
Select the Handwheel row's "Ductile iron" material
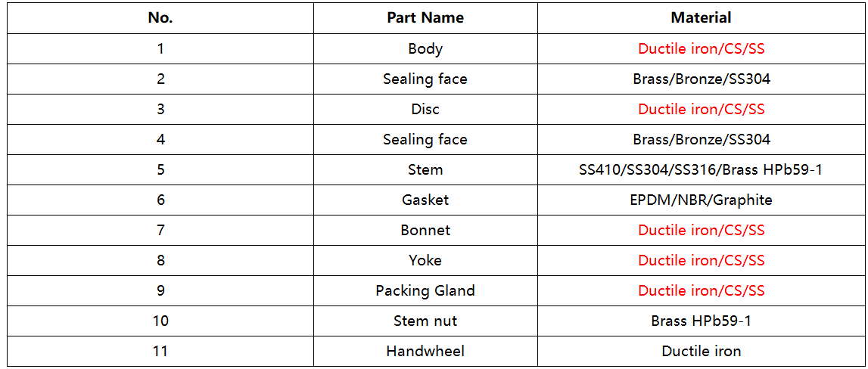click(x=701, y=352)
